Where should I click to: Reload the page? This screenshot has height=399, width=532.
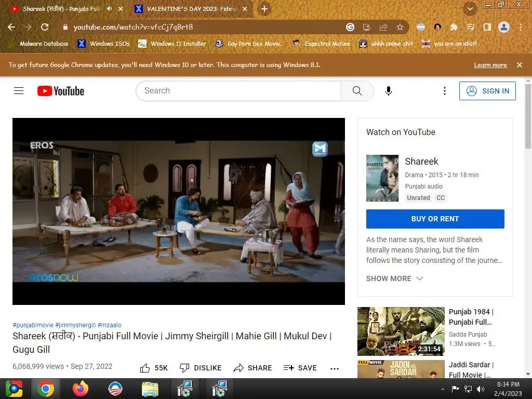45,27
